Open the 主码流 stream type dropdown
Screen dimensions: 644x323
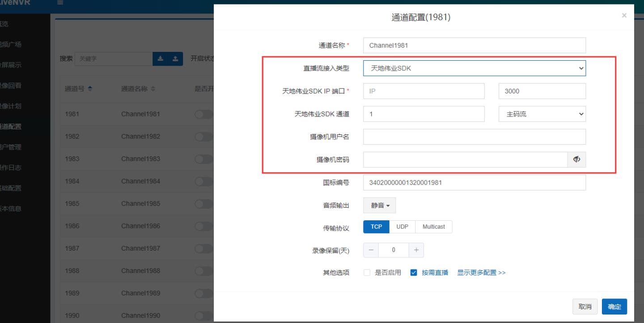[x=542, y=114]
